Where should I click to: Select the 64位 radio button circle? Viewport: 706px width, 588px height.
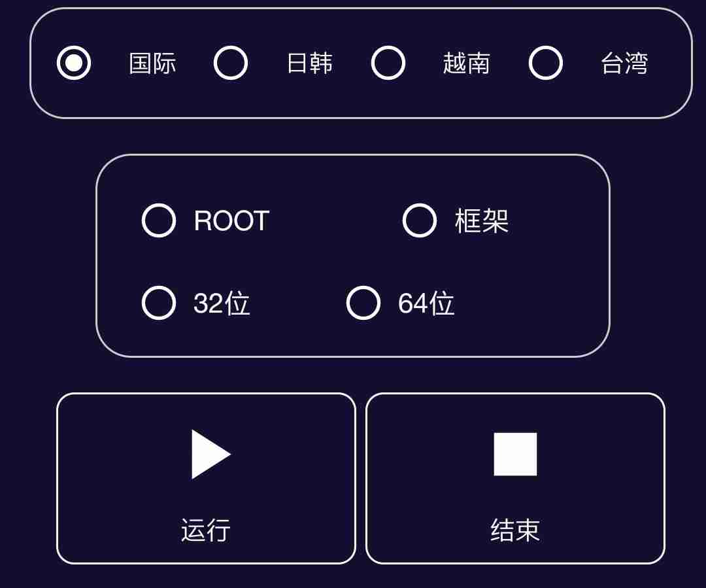[x=363, y=303]
